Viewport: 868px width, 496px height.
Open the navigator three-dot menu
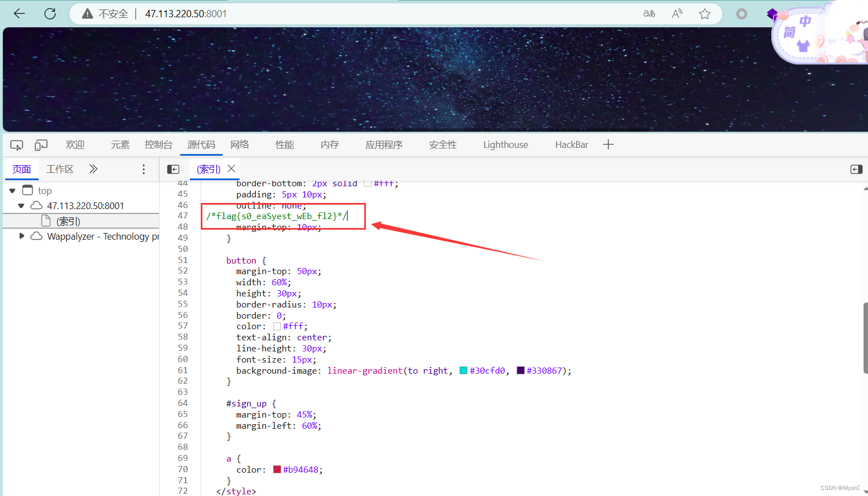(x=143, y=169)
